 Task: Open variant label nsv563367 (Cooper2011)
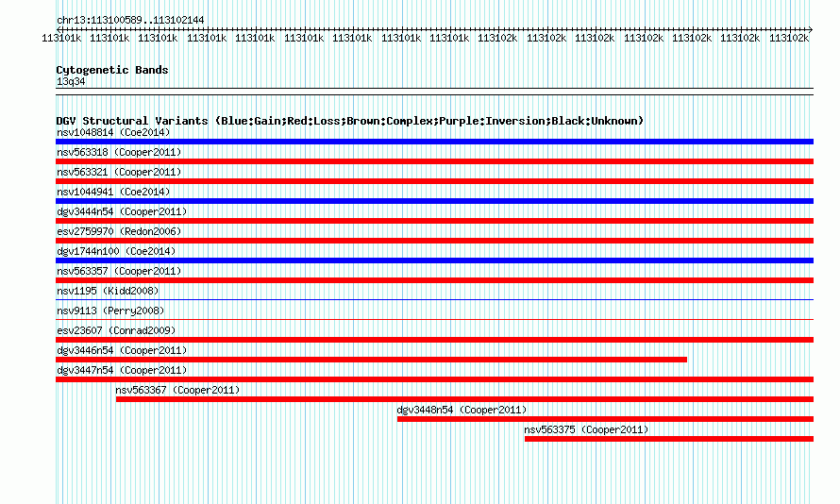[177, 390]
